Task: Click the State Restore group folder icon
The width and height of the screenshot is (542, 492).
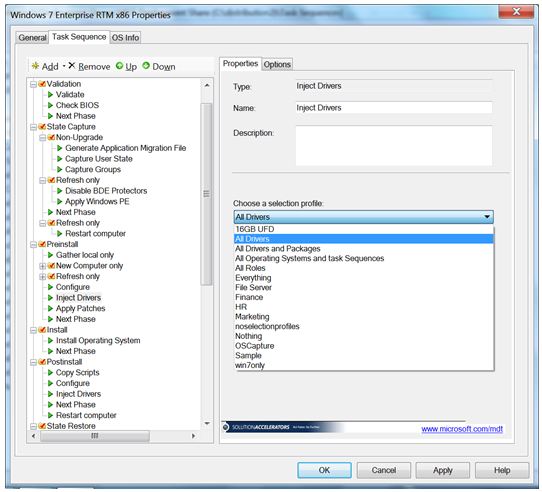Action: pyautogui.click(x=42, y=426)
